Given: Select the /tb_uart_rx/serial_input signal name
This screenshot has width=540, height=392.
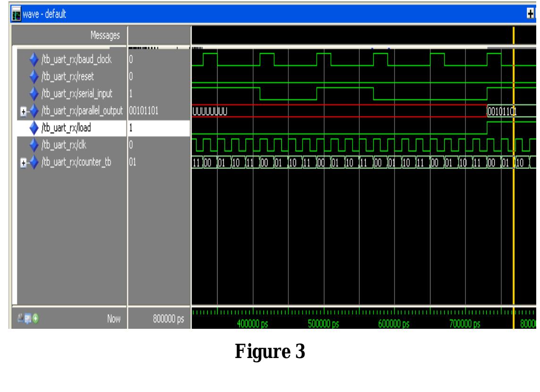Looking at the screenshot, I should tap(77, 93).
